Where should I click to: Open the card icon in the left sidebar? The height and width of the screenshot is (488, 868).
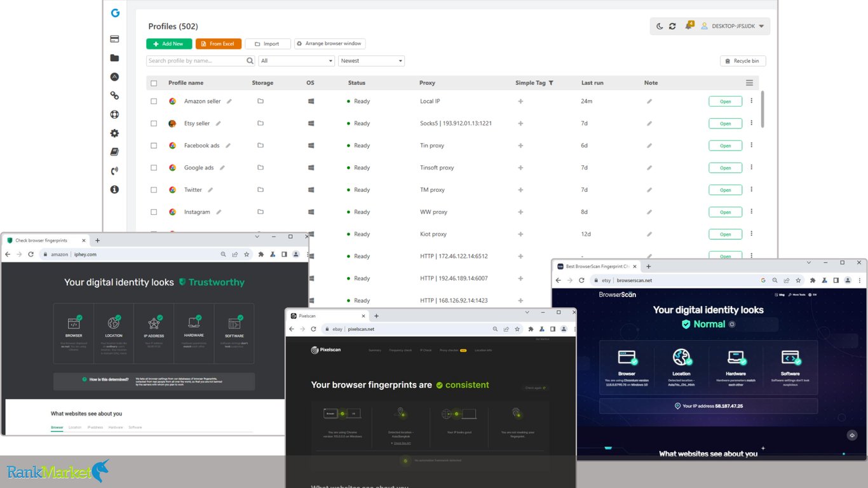pos(114,39)
